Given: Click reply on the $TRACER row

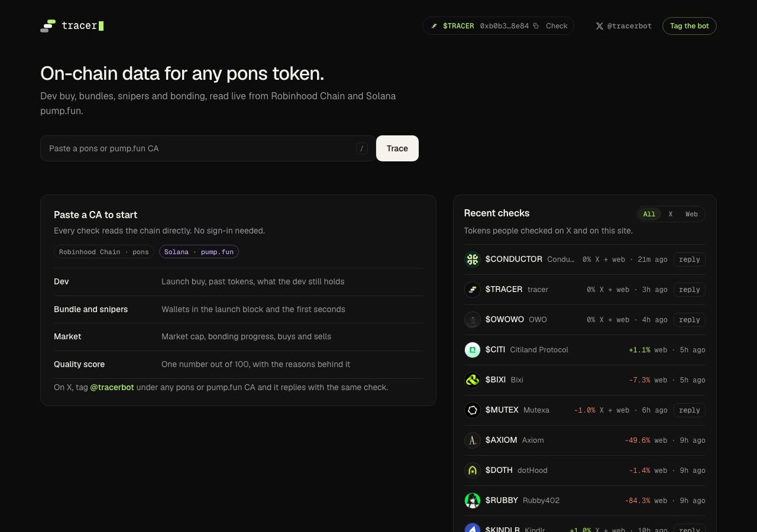Looking at the screenshot, I should (x=690, y=290).
